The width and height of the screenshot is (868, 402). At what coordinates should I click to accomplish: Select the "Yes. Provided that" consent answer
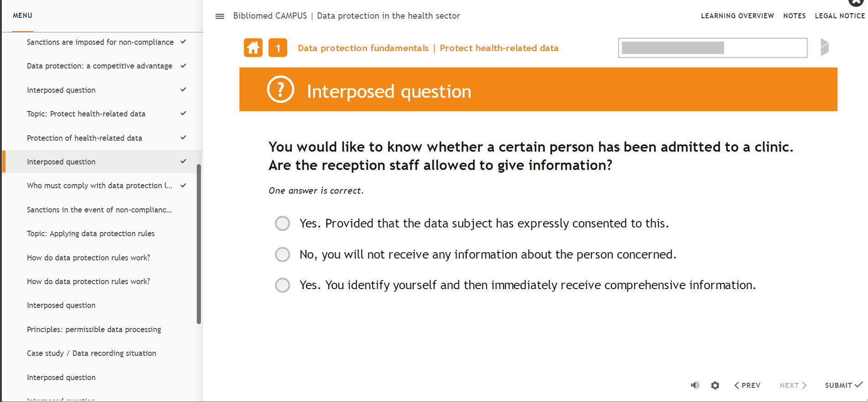283,223
